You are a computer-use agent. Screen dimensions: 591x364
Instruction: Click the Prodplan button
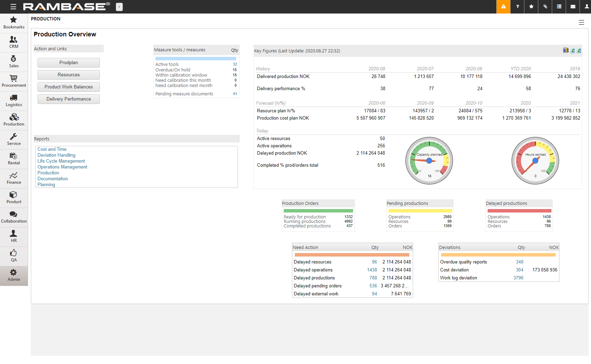point(68,62)
